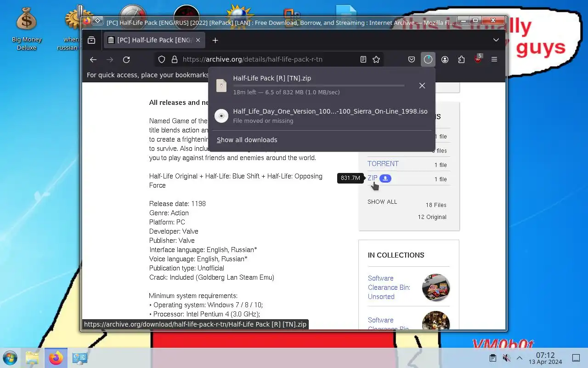Click Firefox logo in window titlebar
Viewport: 588px width, 368px height.
[x=87, y=21]
